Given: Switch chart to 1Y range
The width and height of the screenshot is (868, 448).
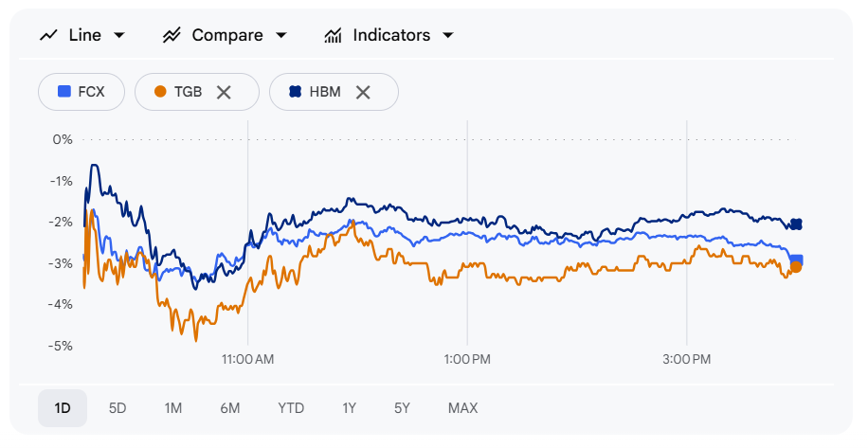Looking at the screenshot, I should (350, 408).
